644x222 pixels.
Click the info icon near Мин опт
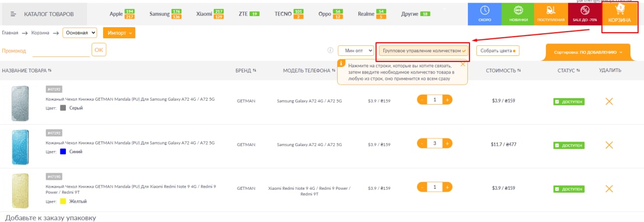[331, 50]
